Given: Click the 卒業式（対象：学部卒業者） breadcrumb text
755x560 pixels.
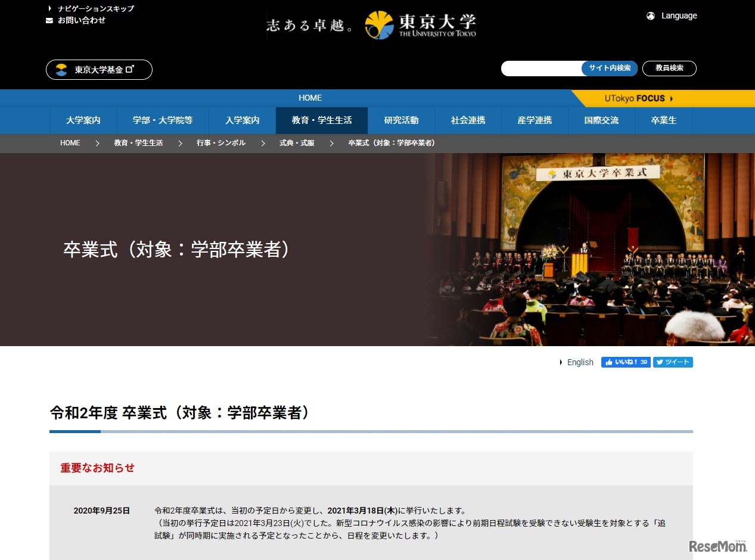Looking at the screenshot, I should (x=392, y=144).
